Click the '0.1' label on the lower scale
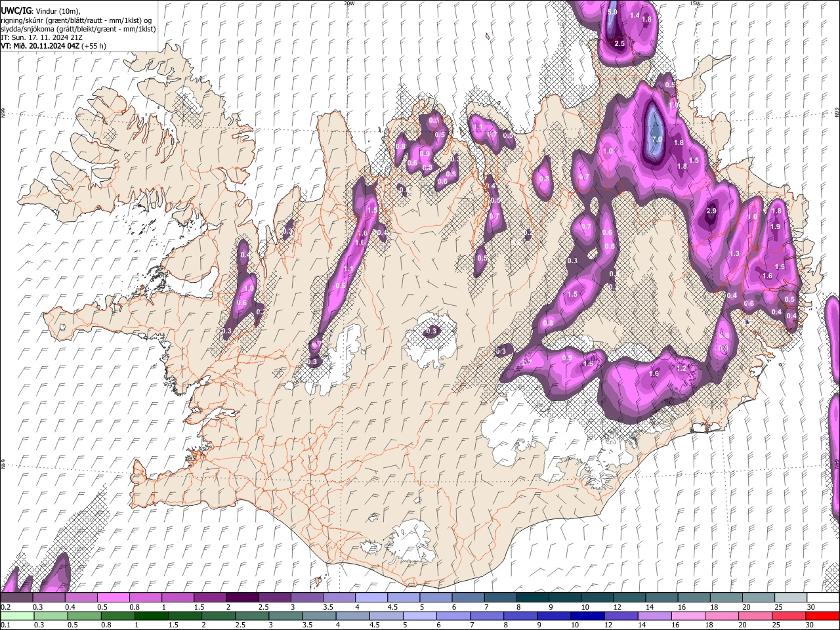840x630 pixels. [x=5, y=625]
